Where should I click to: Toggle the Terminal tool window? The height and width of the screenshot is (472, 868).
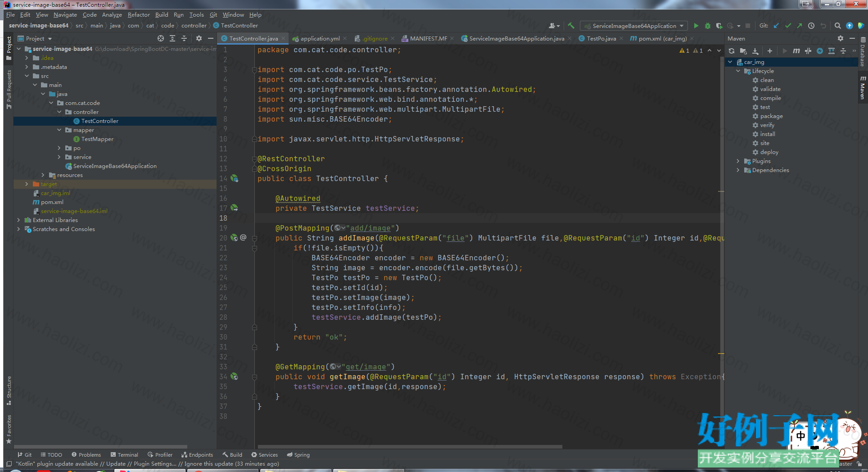click(x=124, y=454)
